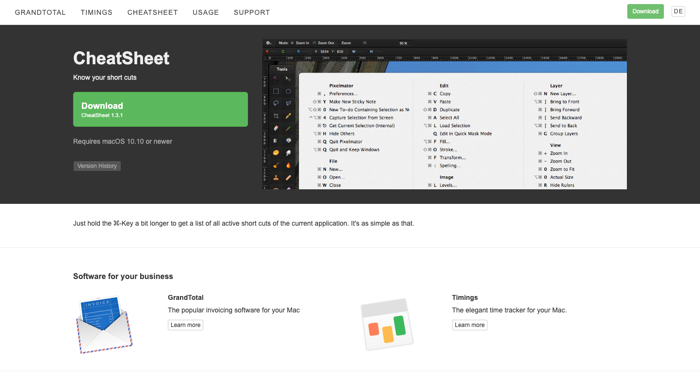Open the Version History link
The height and width of the screenshot is (383, 700).
coord(97,166)
